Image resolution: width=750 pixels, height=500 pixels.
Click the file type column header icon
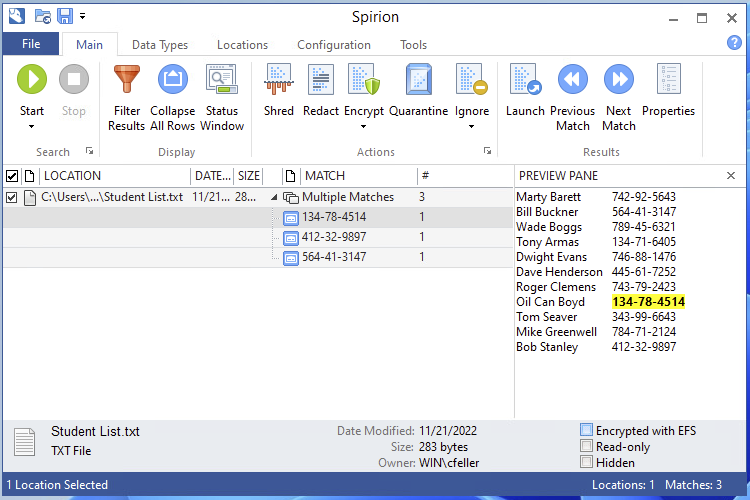30,176
